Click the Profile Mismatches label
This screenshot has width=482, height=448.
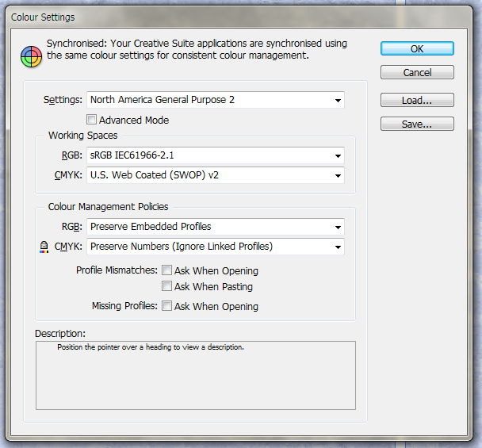click(117, 270)
